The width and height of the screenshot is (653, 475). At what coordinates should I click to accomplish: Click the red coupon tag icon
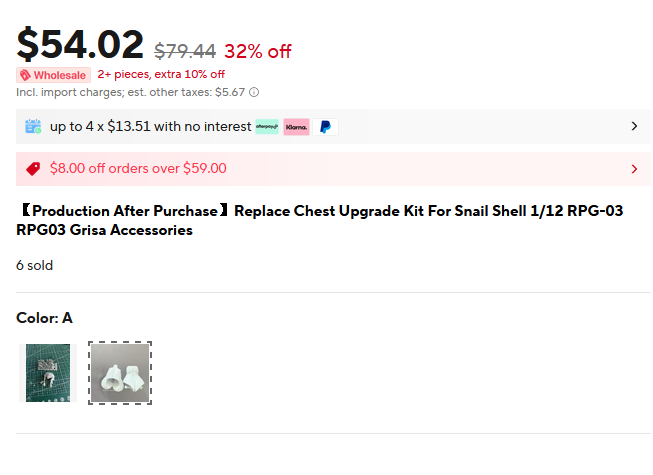coord(33,169)
